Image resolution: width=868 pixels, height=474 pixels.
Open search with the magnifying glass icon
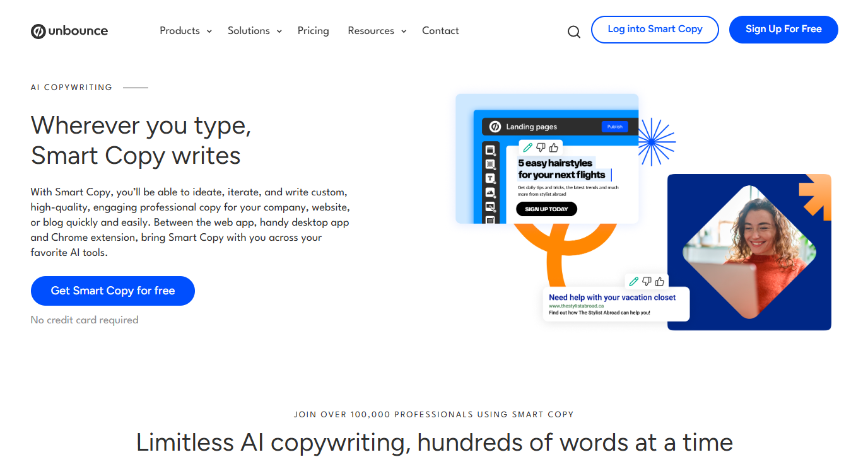point(573,32)
